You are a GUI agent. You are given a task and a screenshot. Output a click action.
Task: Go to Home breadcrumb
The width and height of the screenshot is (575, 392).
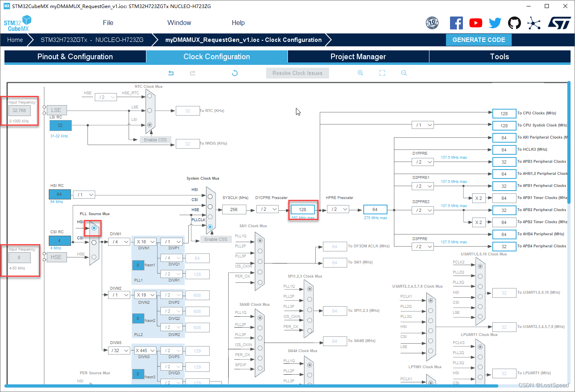15,40
